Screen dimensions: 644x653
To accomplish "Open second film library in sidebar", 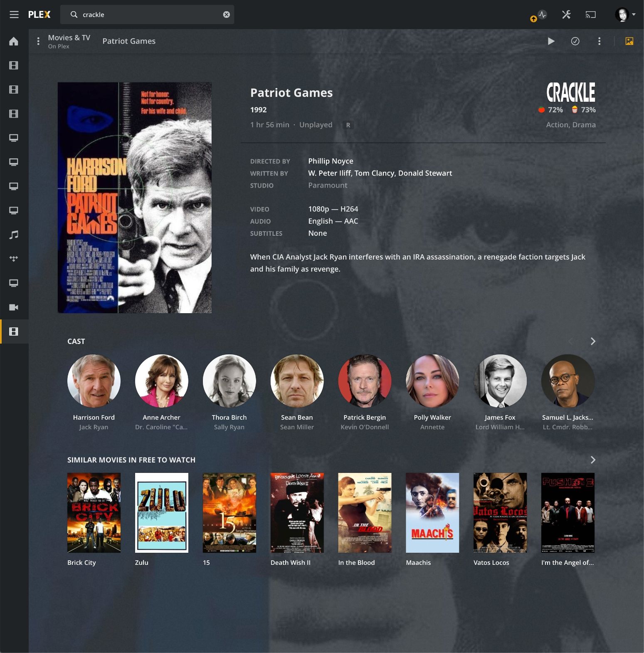I will pos(14,89).
